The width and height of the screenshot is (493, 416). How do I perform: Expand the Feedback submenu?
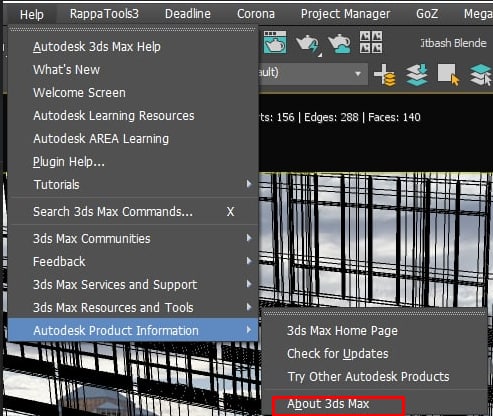pyautogui.click(x=133, y=261)
